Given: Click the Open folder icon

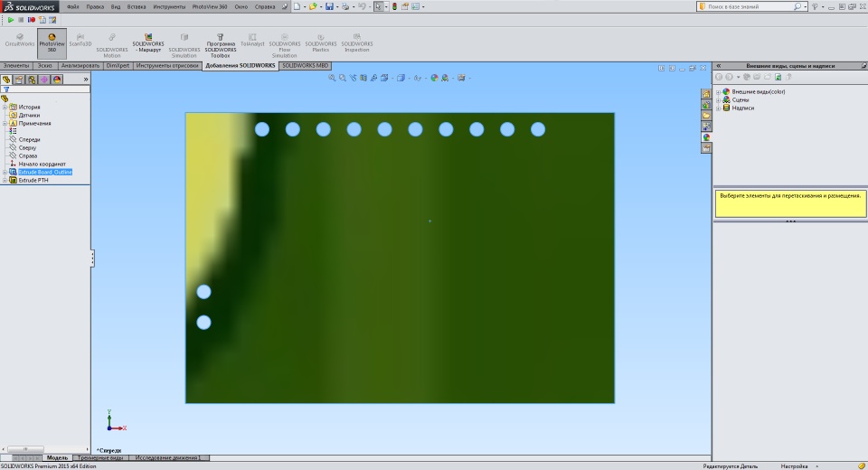Looking at the screenshot, I should tap(314, 6).
